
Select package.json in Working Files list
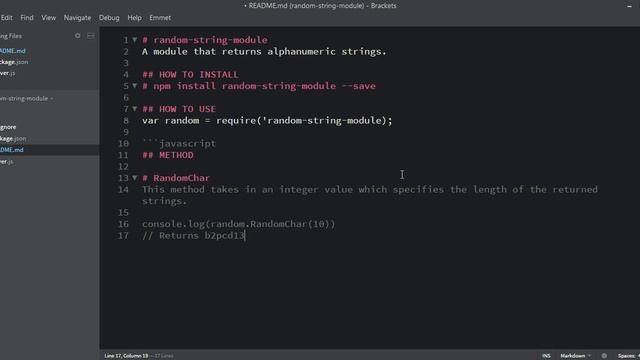[x=14, y=62]
